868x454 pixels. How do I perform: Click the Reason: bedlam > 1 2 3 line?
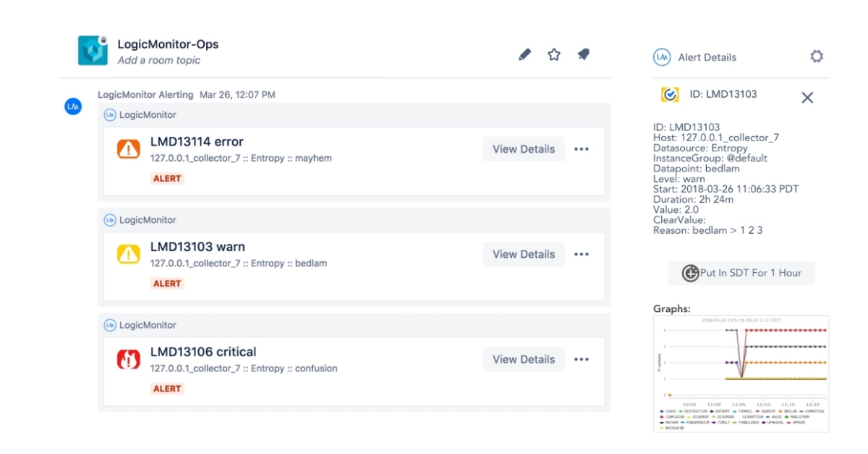click(x=708, y=230)
